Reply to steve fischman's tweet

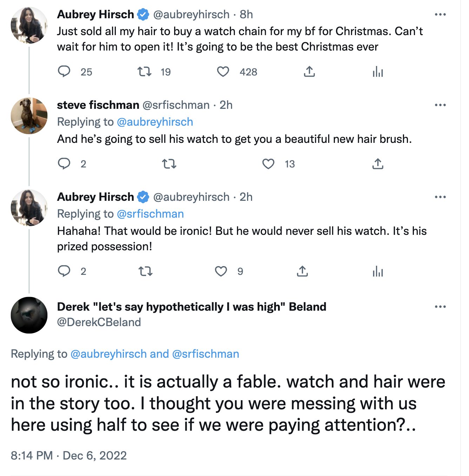click(64, 164)
